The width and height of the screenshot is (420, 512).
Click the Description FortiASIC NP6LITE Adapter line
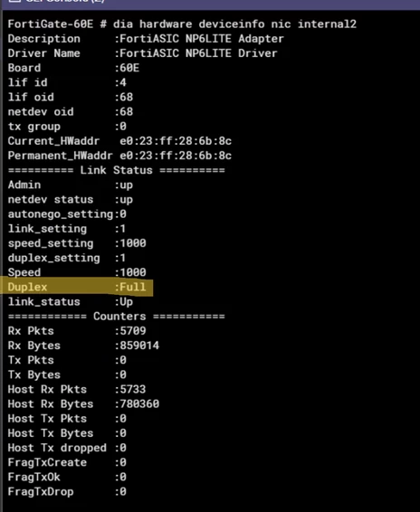coord(146,39)
